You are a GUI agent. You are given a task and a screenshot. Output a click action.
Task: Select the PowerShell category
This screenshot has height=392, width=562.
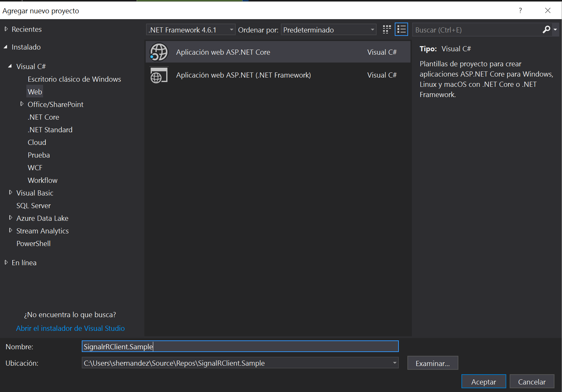coord(34,244)
